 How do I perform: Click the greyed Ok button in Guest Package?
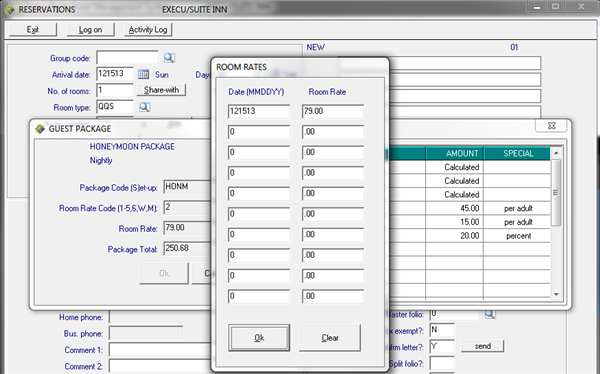coord(164,273)
